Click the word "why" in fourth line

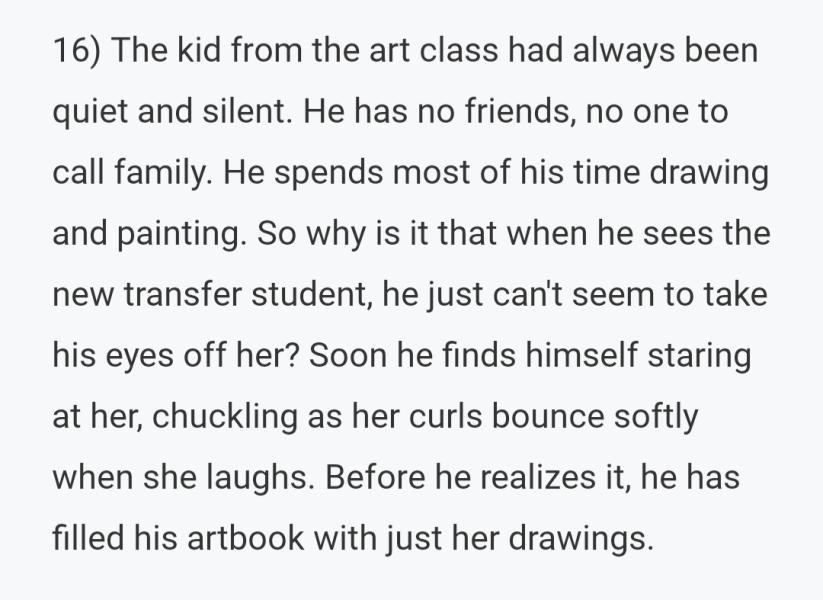pyautogui.click(x=336, y=235)
